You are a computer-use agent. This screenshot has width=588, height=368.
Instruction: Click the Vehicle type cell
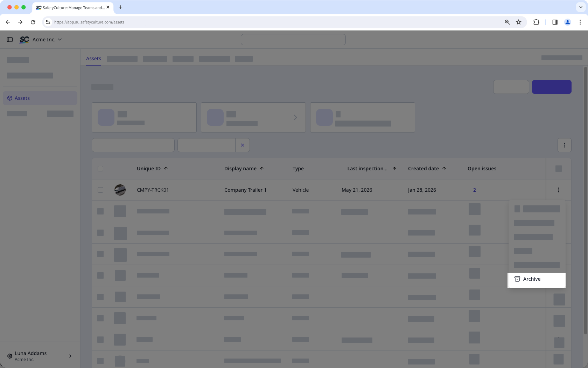click(301, 190)
